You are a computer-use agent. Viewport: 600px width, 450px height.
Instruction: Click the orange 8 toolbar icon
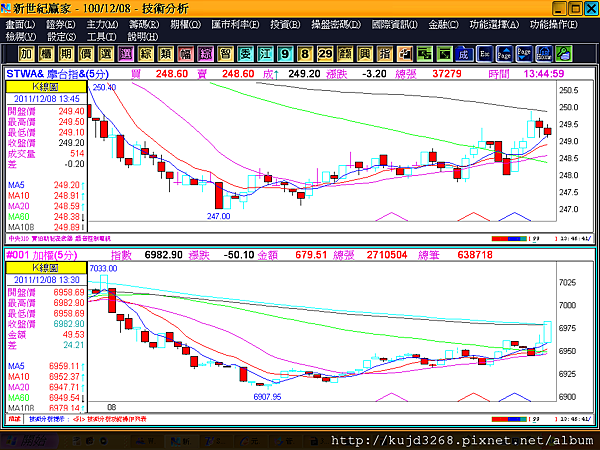coord(305,54)
